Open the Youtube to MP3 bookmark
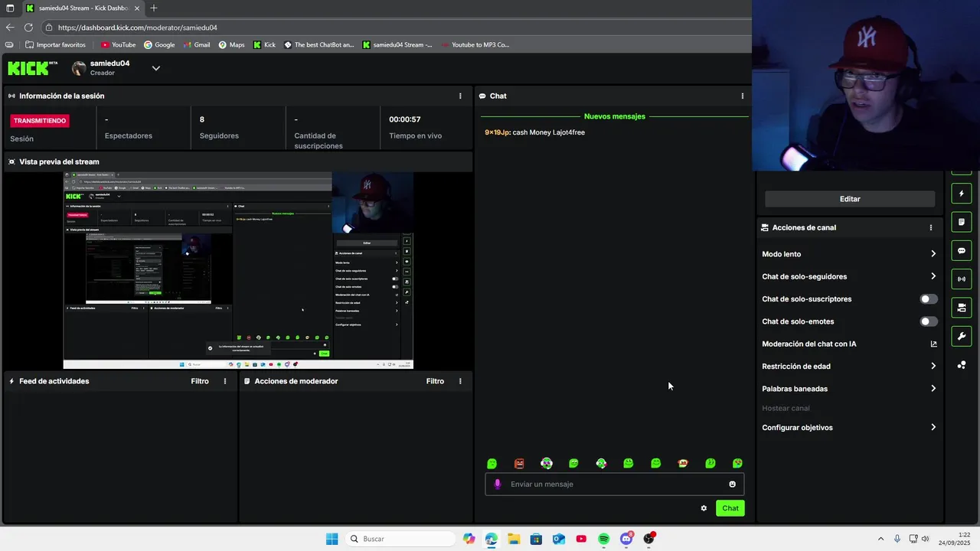Viewport: 980px width, 551px height. tap(474, 44)
